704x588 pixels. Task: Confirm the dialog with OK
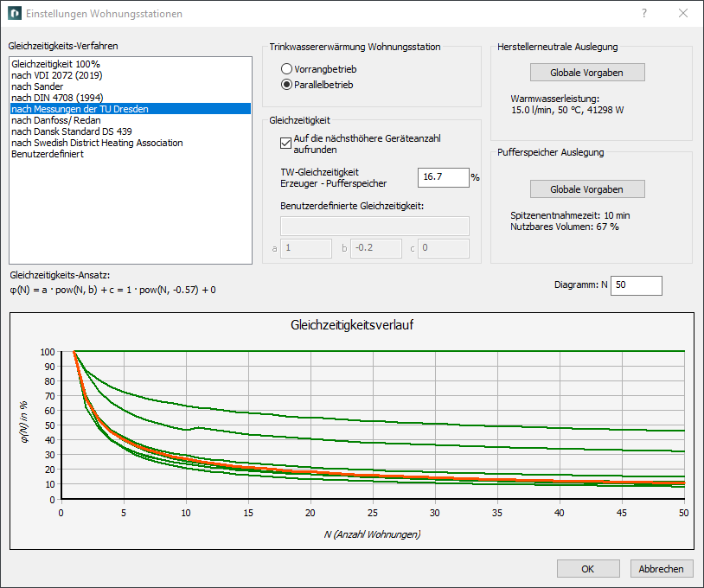[x=588, y=569]
